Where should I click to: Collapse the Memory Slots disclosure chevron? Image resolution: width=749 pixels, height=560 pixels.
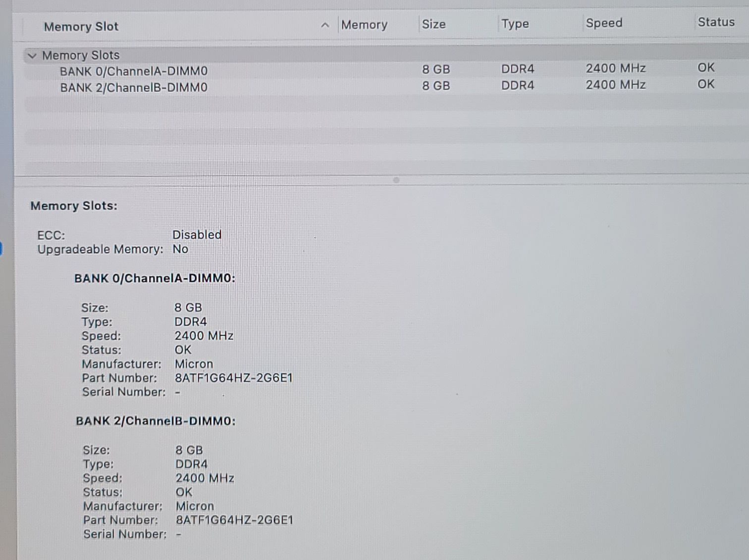pyautogui.click(x=32, y=55)
